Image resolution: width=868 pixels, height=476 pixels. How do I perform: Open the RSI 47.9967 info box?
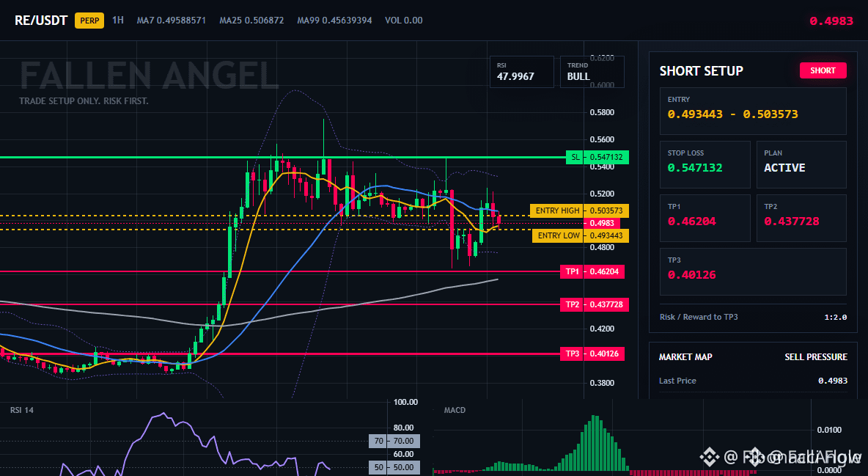pyautogui.click(x=521, y=71)
